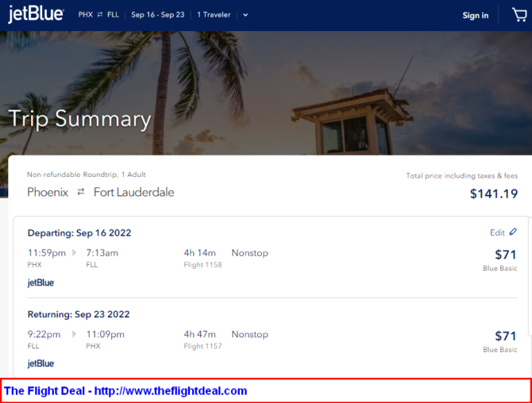Viewport: 532px width, 403px height.
Task: Click the Fort Lauderdale city name
Action: [x=134, y=192]
